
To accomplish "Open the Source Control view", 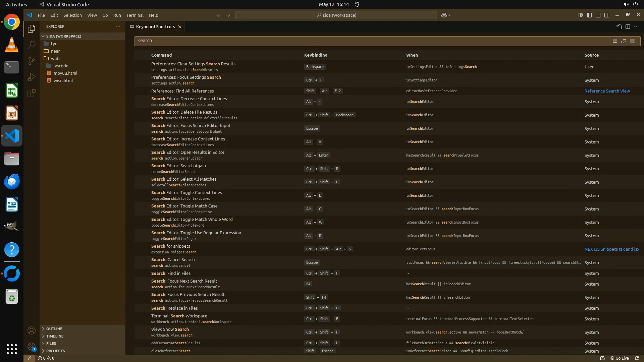I will point(32,61).
